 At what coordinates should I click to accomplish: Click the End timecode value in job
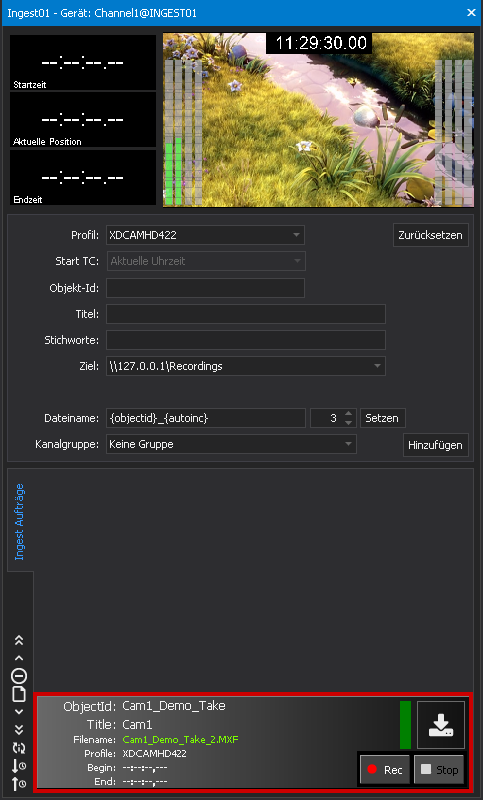click(x=145, y=781)
